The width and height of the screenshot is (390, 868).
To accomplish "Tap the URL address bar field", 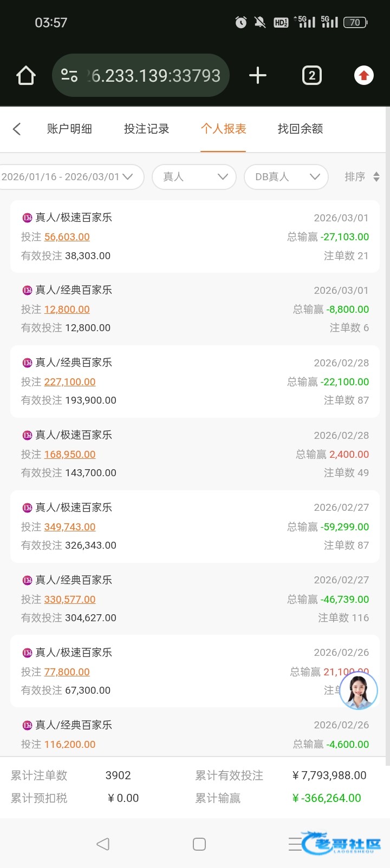I will (x=153, y=76).
